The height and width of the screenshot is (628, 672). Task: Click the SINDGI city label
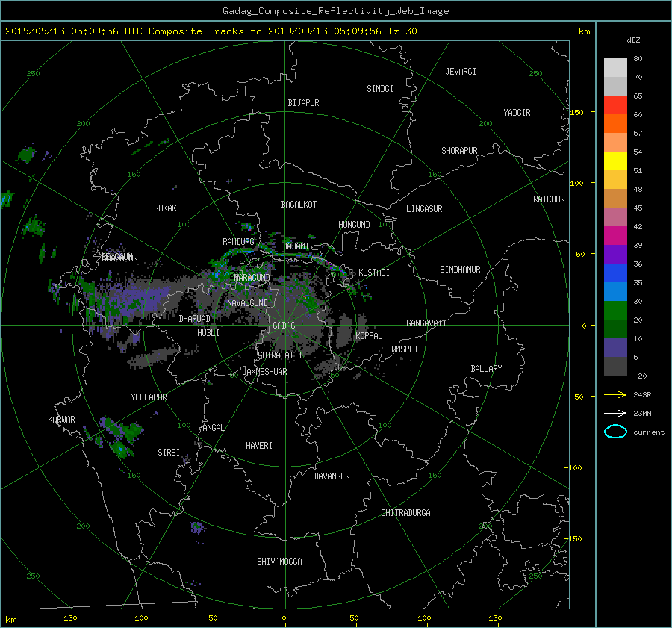[380, 89]
